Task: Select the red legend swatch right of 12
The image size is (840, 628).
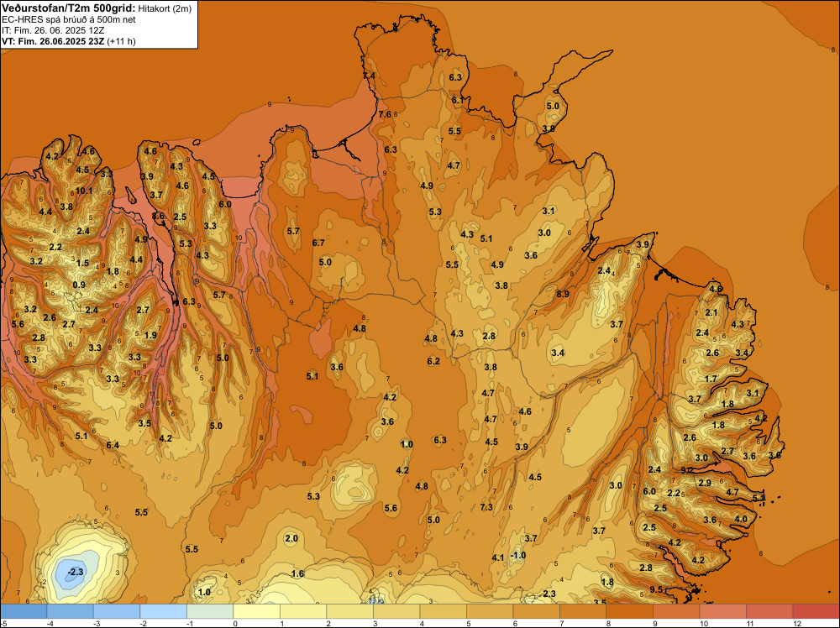Action: click(816, 611)
